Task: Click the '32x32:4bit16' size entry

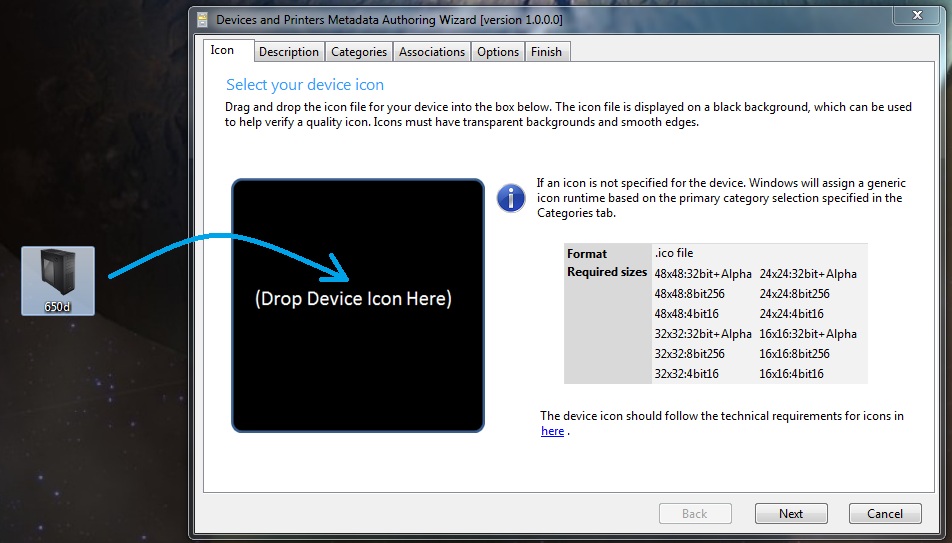Action: click(x=687, y=374)
